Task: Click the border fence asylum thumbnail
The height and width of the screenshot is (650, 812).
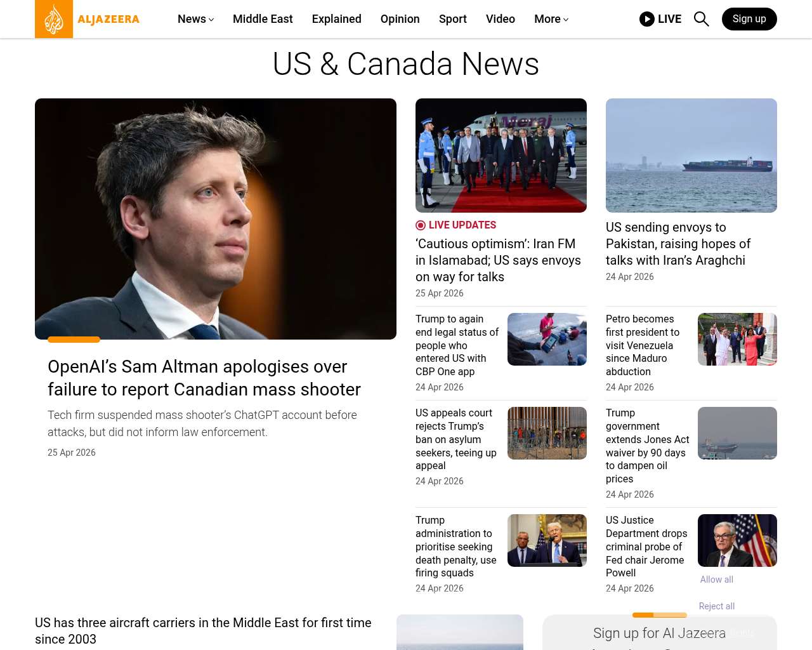Action: click(547, 433)
